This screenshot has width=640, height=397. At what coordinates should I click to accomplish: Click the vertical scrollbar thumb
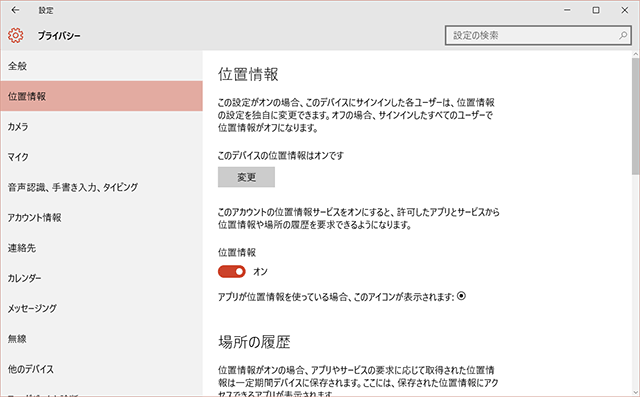coord(636,116)
